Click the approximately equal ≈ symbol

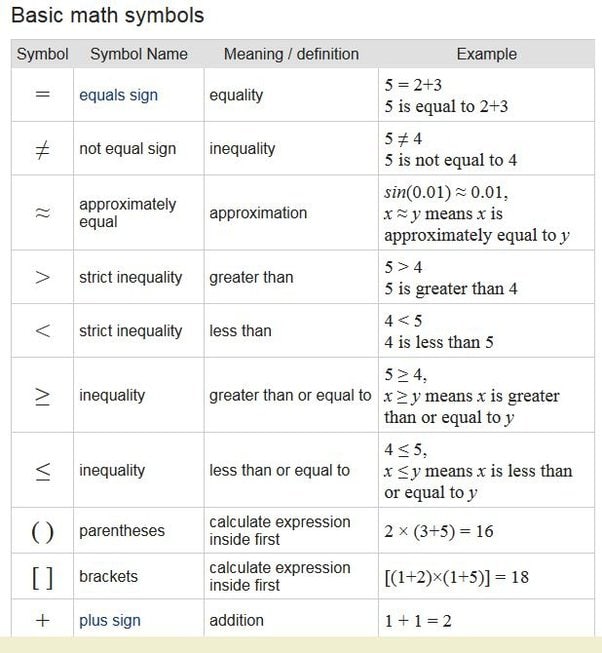pyautogui.click(x=42, y=213)
